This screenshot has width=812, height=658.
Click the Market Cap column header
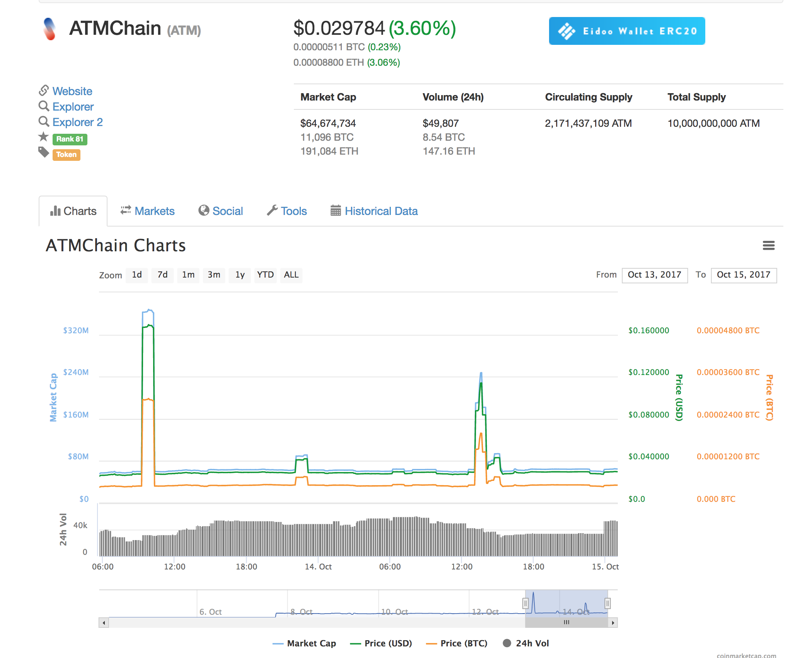pos(328,97)
